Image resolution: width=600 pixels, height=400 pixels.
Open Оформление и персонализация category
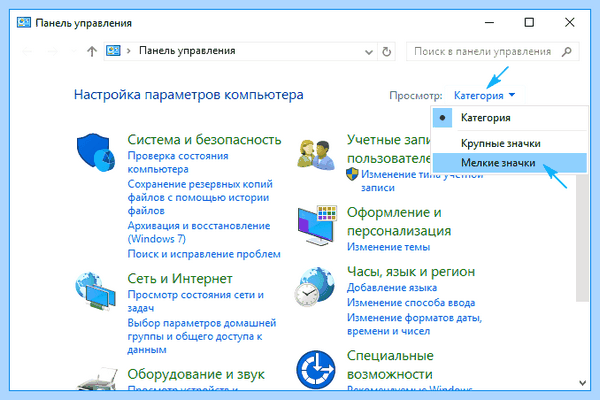pyautogui.click(x=399, y=221)
